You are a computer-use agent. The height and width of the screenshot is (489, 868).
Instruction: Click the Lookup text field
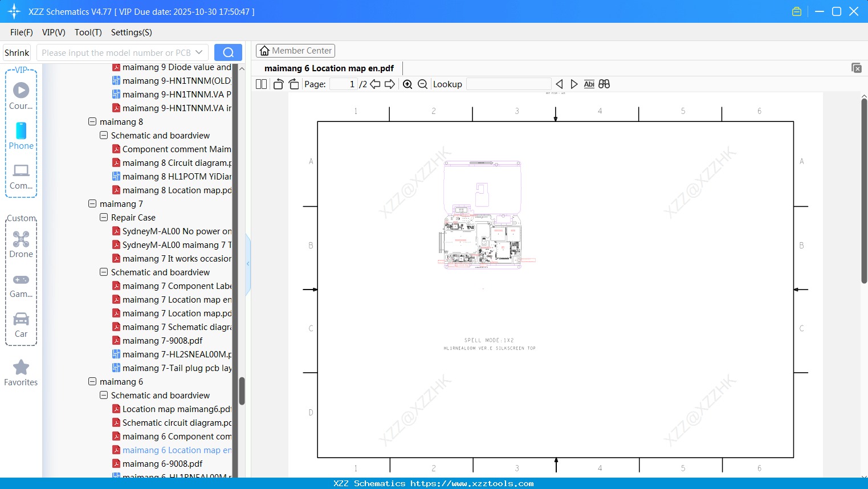(508, 84)
